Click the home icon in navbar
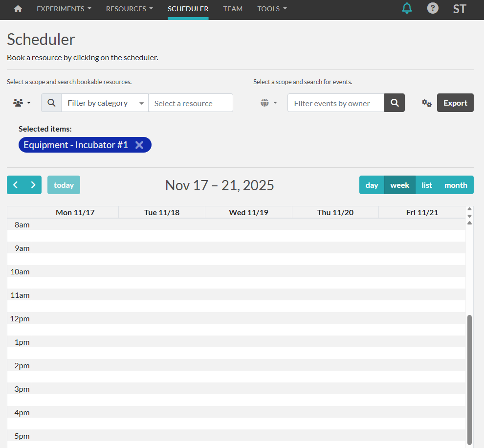 click(18, 9)
